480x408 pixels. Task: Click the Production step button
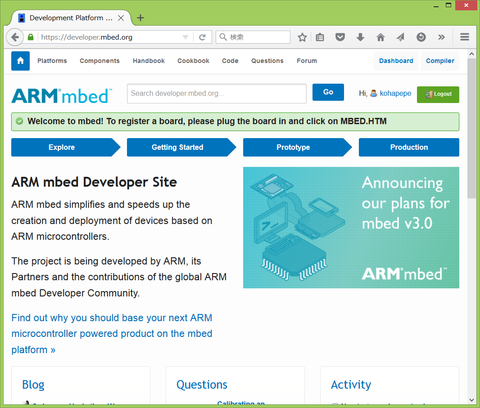(x=409, y=147)
